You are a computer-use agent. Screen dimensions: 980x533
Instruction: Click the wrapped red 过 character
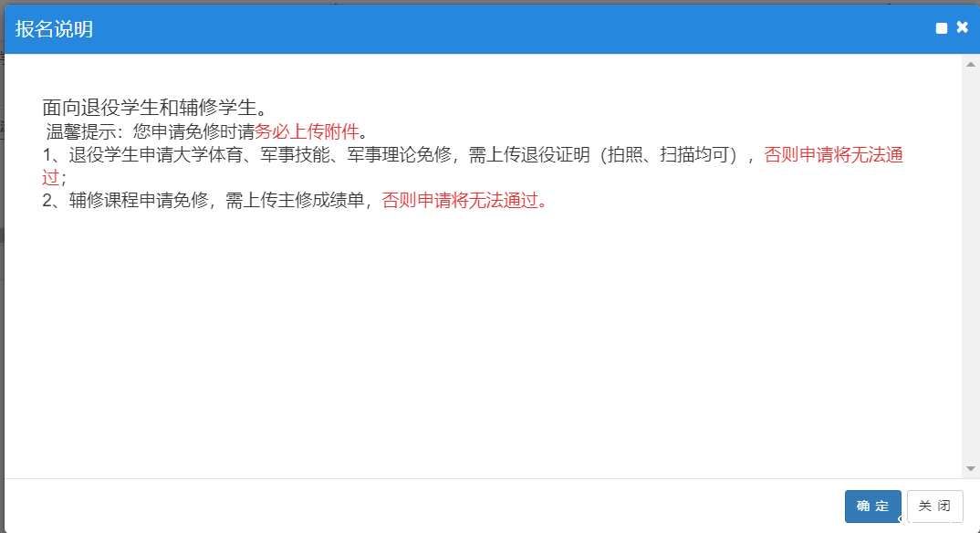[x=51, y=178]
